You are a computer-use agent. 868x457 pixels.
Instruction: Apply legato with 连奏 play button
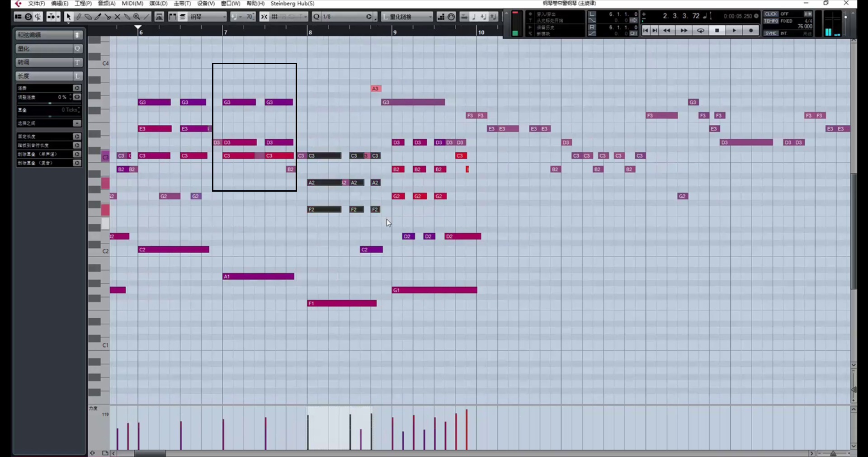click(77, 88)
